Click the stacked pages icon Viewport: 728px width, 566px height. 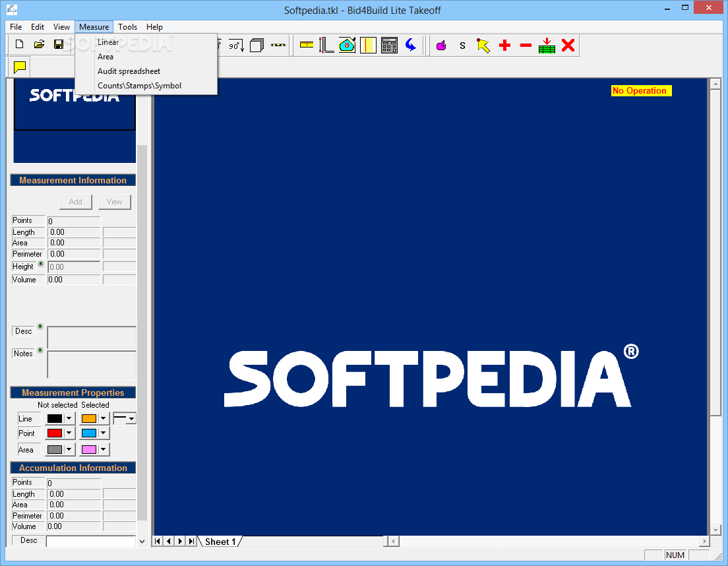coord(257,46)
